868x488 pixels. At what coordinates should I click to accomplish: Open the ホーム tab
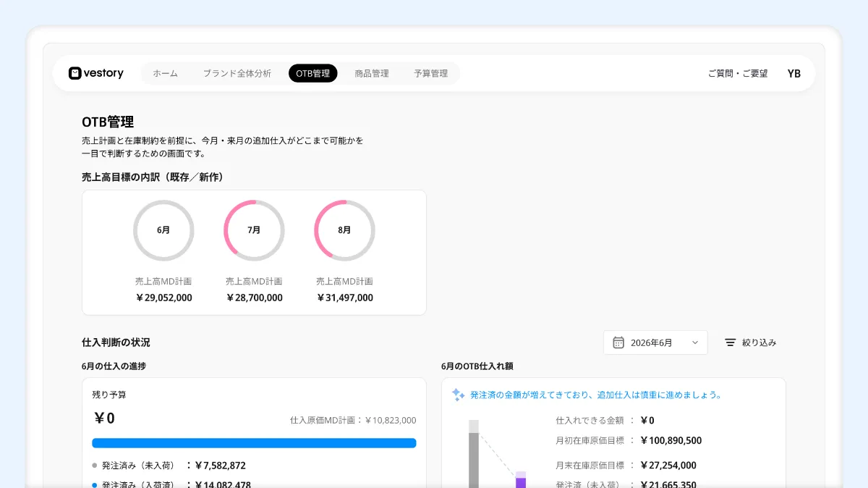click(165, 73)
